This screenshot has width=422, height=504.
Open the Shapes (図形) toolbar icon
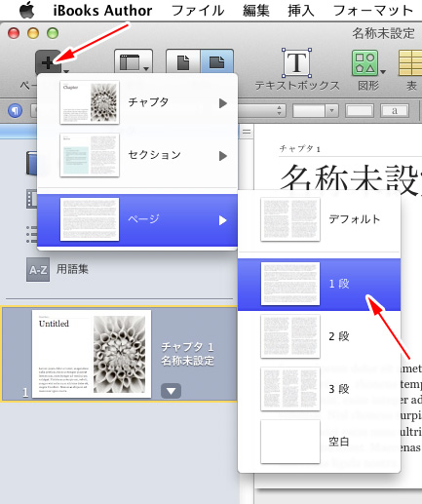point(365,63)
